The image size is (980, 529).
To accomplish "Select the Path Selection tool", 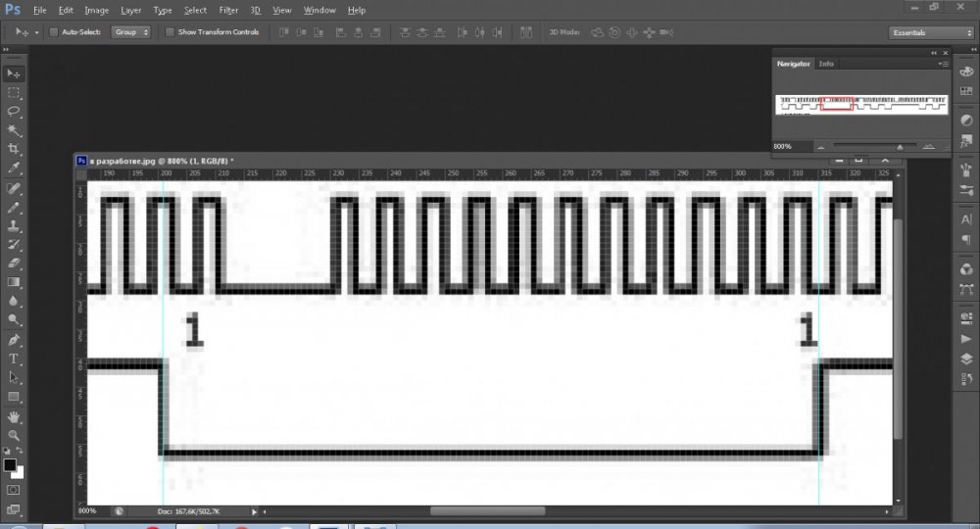I will (13, 378).
